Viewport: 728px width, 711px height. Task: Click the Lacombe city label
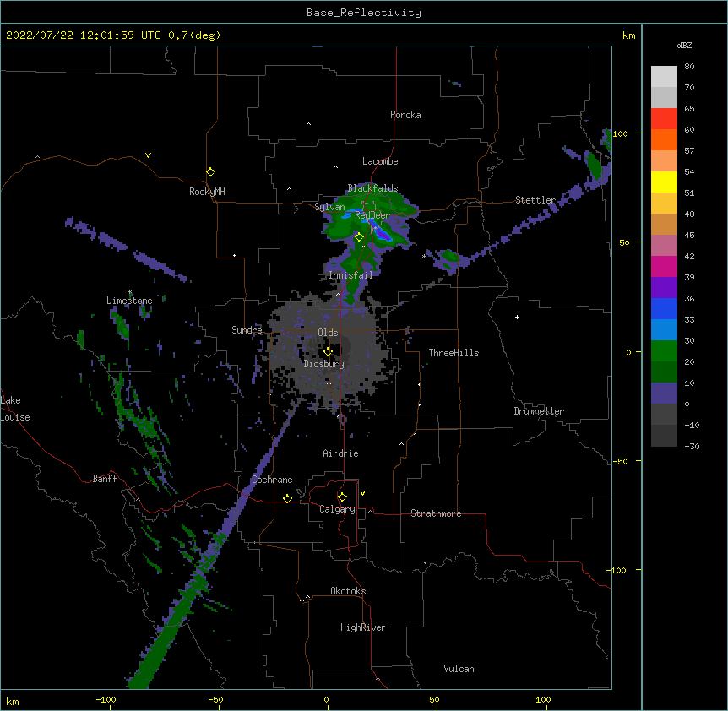coord(380,161)
